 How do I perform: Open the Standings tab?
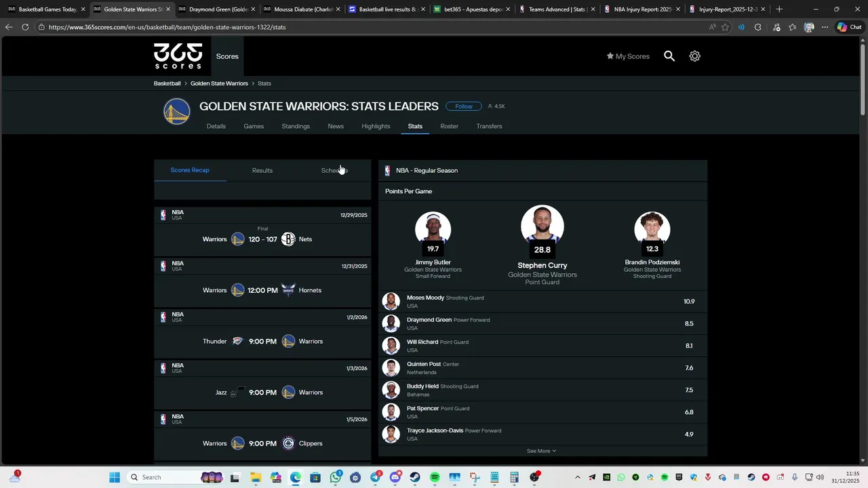tap(296, 126)
